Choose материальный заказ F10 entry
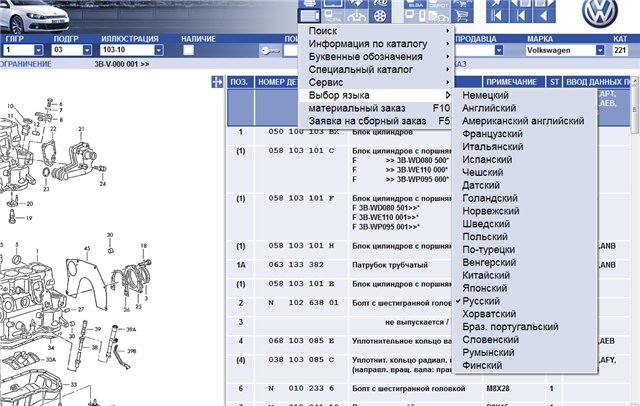 (376, 108)
